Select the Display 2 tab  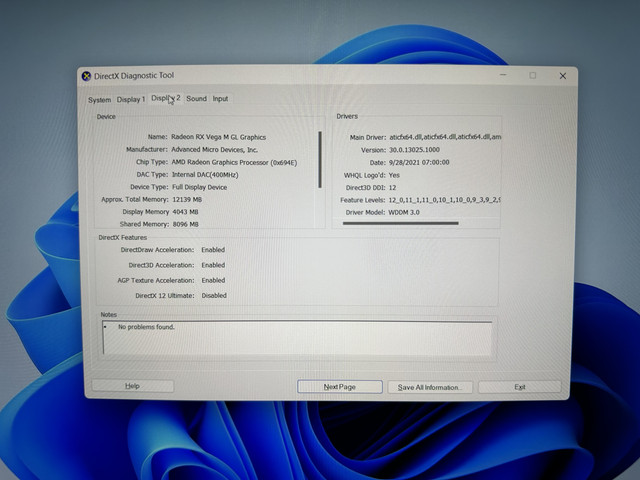[x=165, y=98]
